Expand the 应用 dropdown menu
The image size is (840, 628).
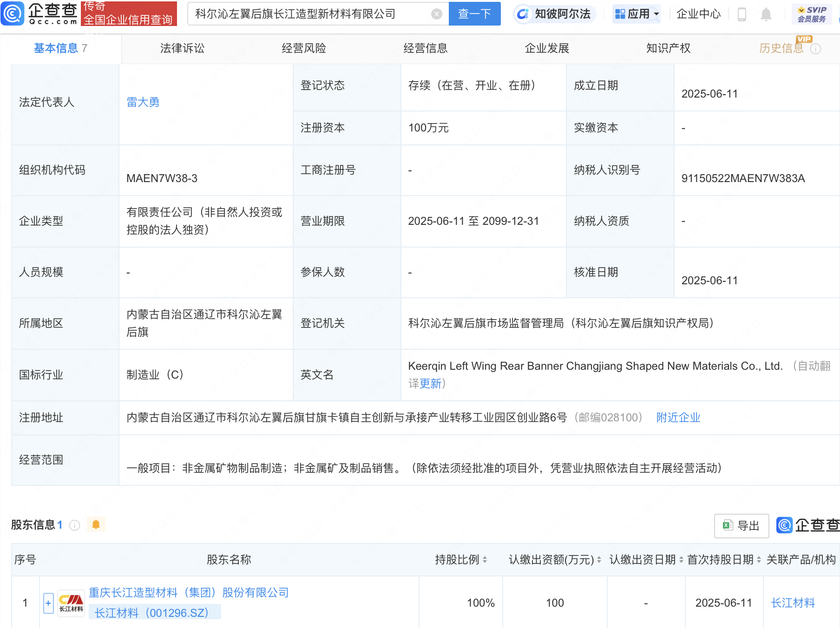pos(637,14)
